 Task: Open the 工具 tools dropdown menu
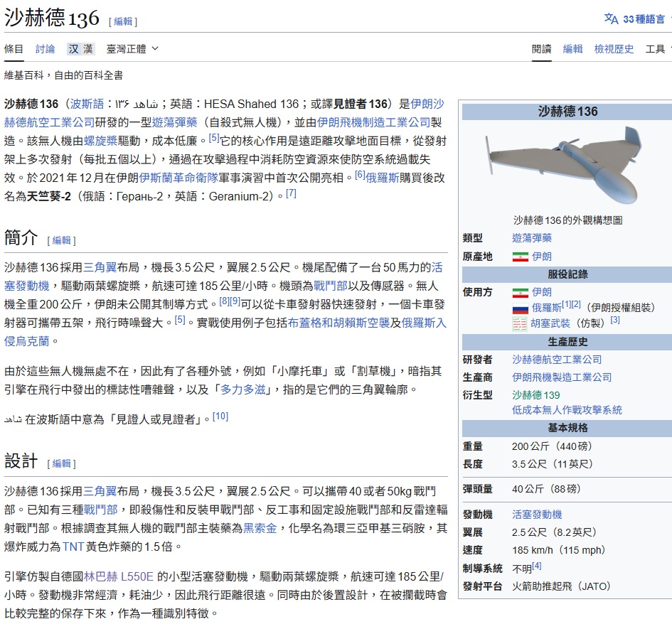658,49
